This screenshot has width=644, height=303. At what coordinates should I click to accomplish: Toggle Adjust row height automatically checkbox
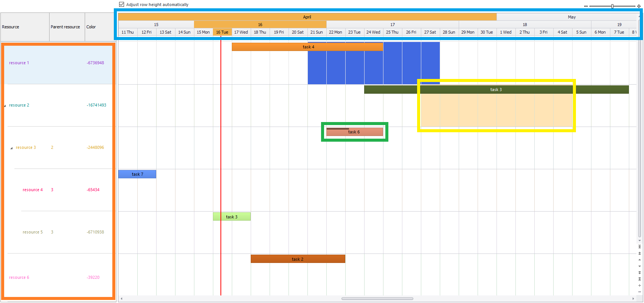point(122,5)
